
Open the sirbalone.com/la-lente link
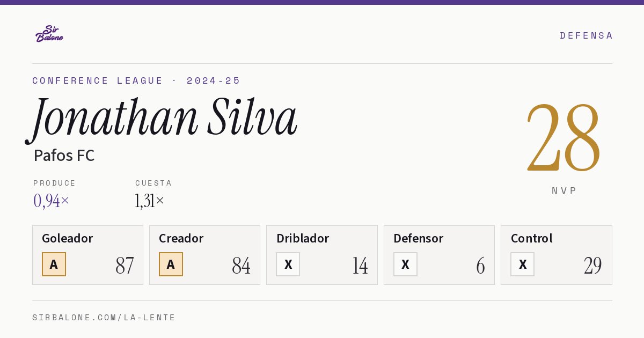coord(104,318)
